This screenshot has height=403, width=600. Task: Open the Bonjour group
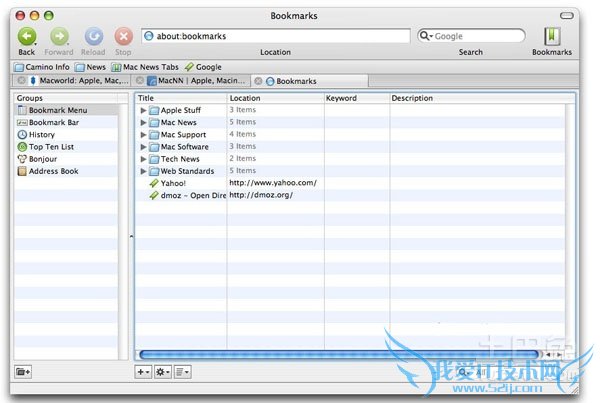pyautogui.click(x=44, y=159)
